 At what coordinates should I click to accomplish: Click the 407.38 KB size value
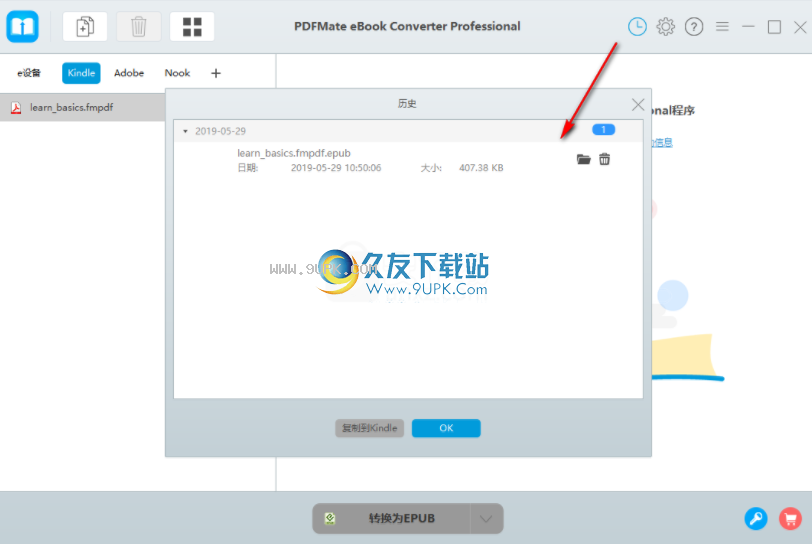point(481,168)
